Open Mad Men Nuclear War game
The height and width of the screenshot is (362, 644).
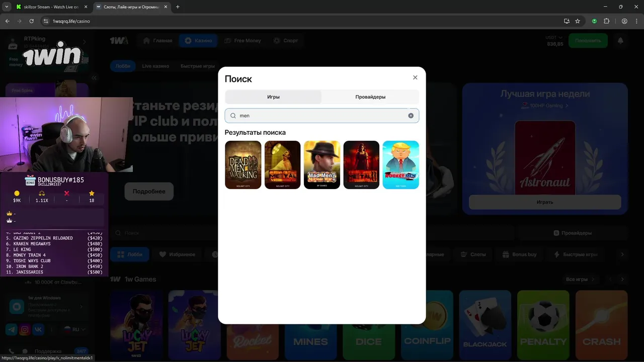(322, 165)
